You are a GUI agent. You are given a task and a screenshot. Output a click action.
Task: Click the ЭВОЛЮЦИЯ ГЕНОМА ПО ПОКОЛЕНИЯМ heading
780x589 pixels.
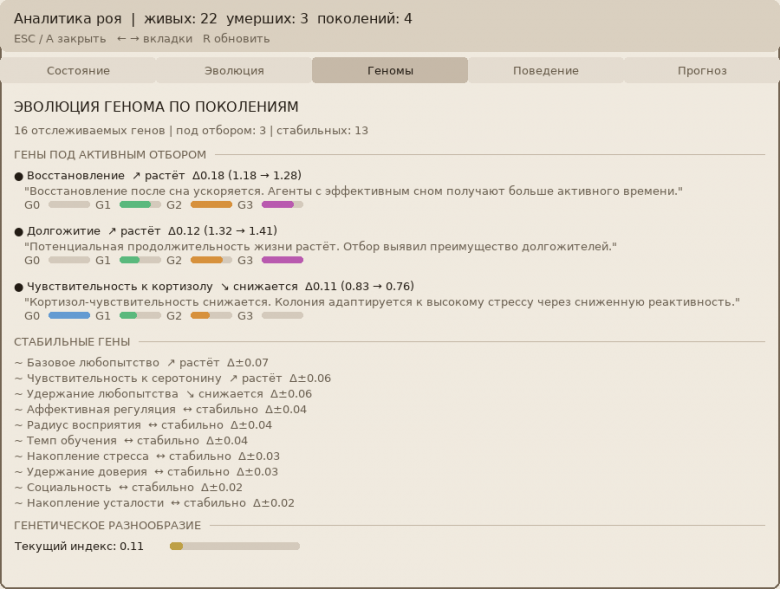(156, 107)
